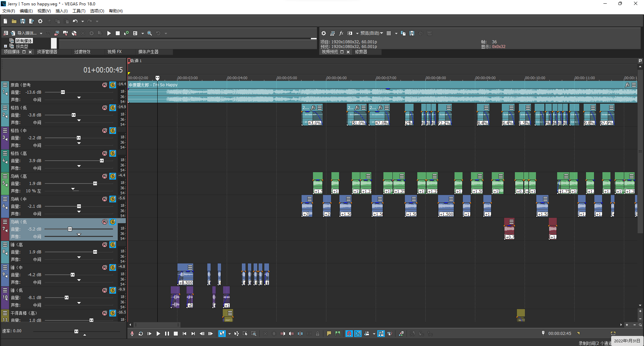
Task: Open the split screen view dropdown arrow
Action: (x=357, y=33)
